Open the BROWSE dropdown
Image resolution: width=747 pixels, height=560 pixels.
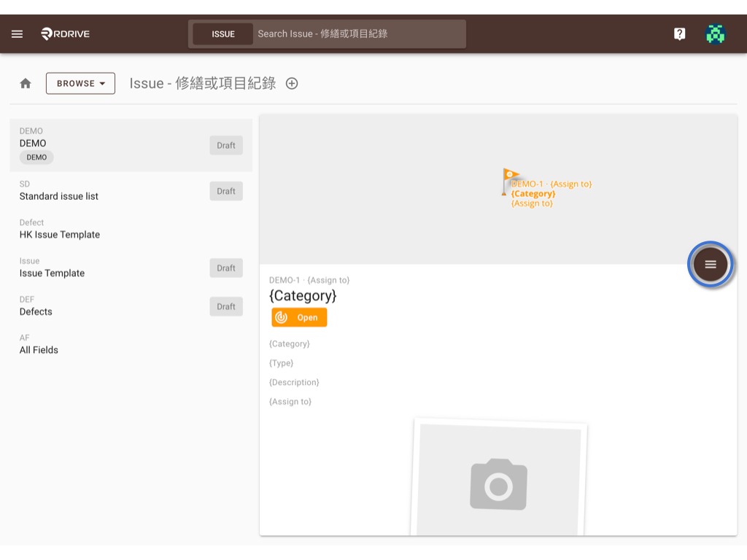(x=80, y=83)
